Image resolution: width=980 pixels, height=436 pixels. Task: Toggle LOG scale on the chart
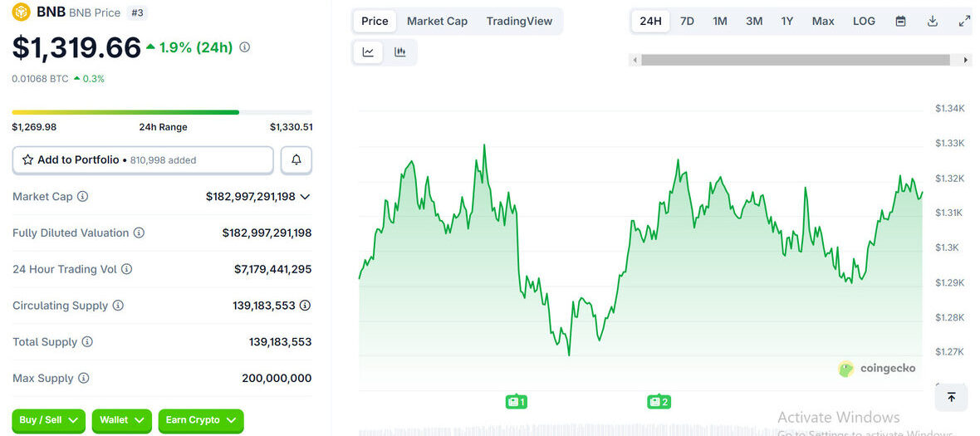pos(864,22)
